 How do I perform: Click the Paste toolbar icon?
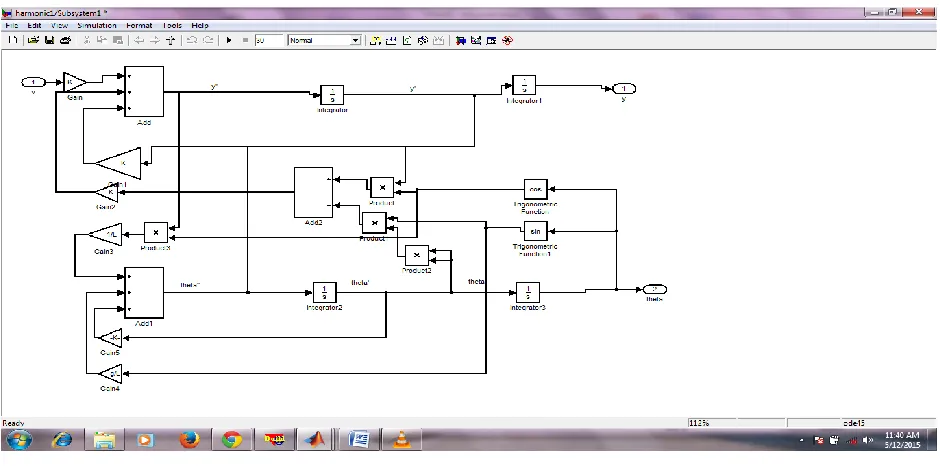(118, 40)
